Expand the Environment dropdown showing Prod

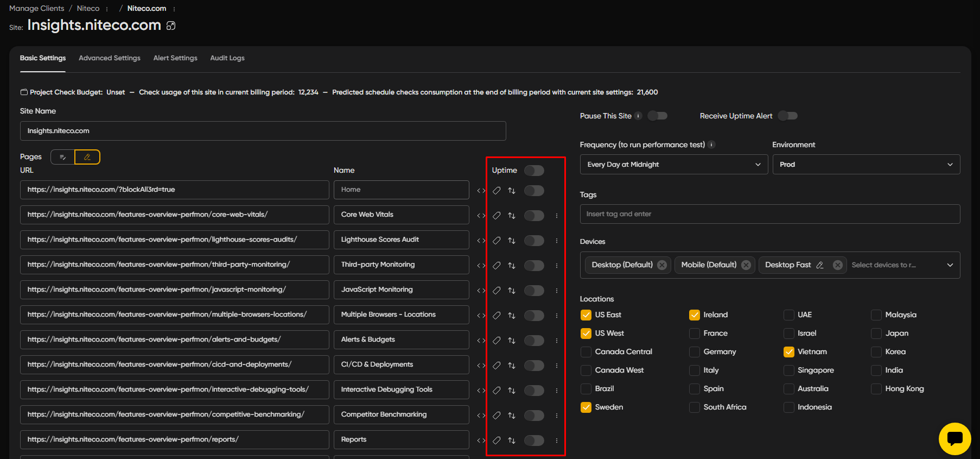tap(866, 165)
